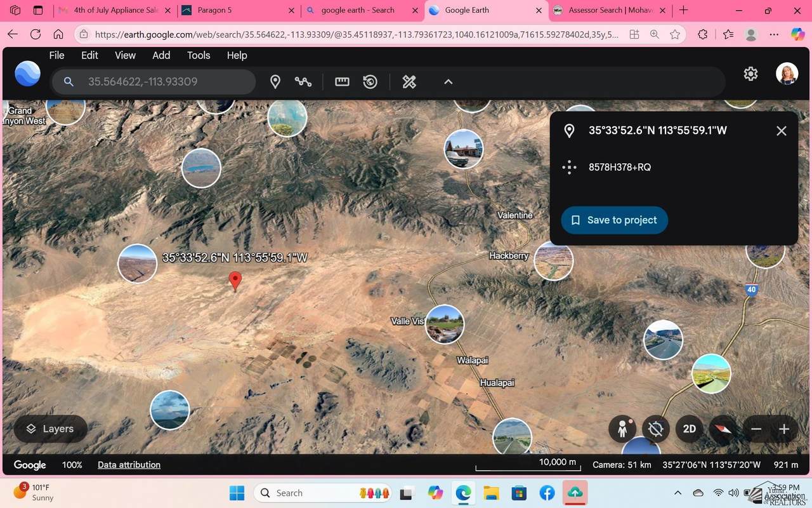The height and width of the screenshot is (508, 812).
Task: Click the Google Earth logo icon
Action: (x=27, y=74)
